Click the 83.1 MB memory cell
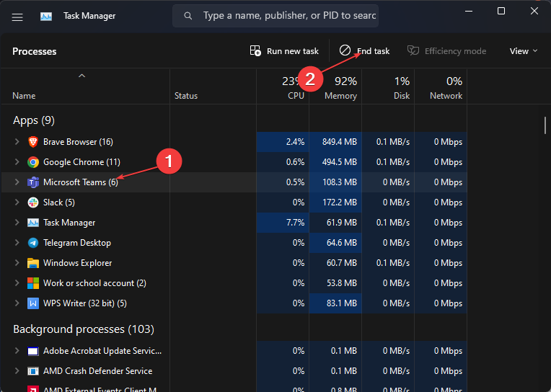Screen dimensions: 551x392 pyautogui.click(x=335, y=303)
